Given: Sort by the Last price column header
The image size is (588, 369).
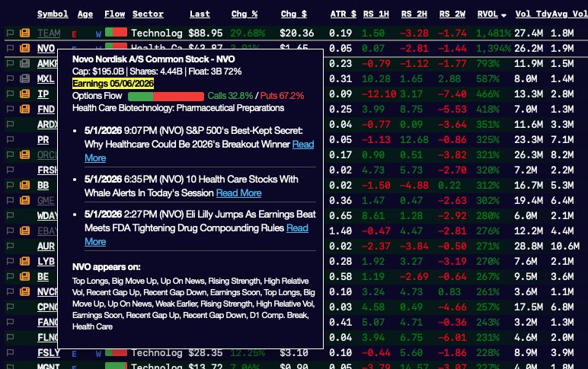Looking at the screenshot, I should tap(200, 14).
